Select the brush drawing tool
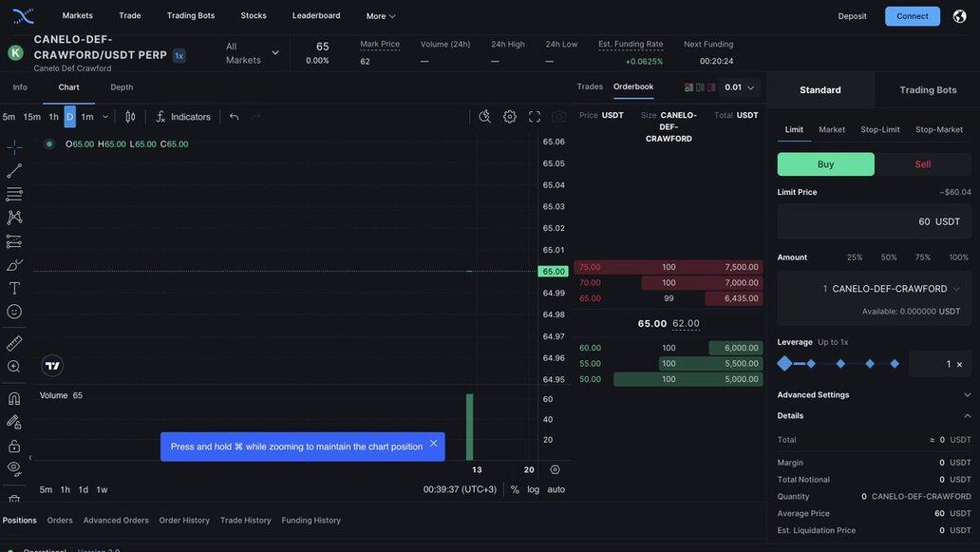 pyautogui.click(x=14, y=265)
